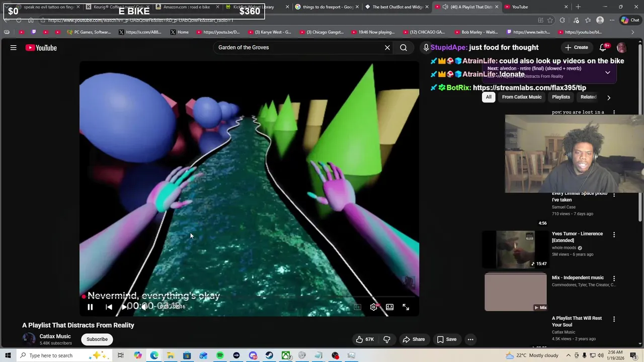Select the From Catlax Music chip
Screen dimensions: 644x362
coord(522,97)
